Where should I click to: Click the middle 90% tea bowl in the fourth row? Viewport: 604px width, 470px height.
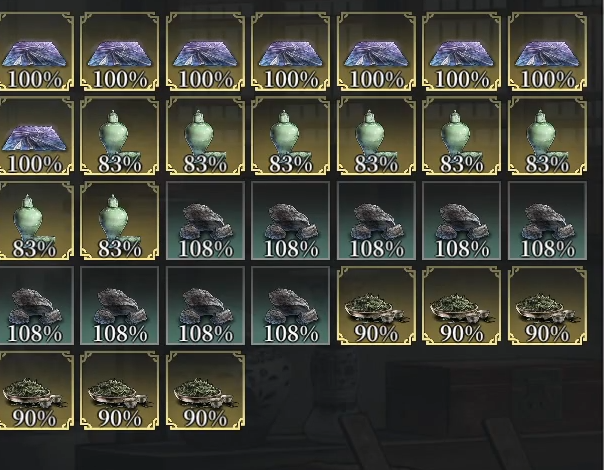coord(462,306)
